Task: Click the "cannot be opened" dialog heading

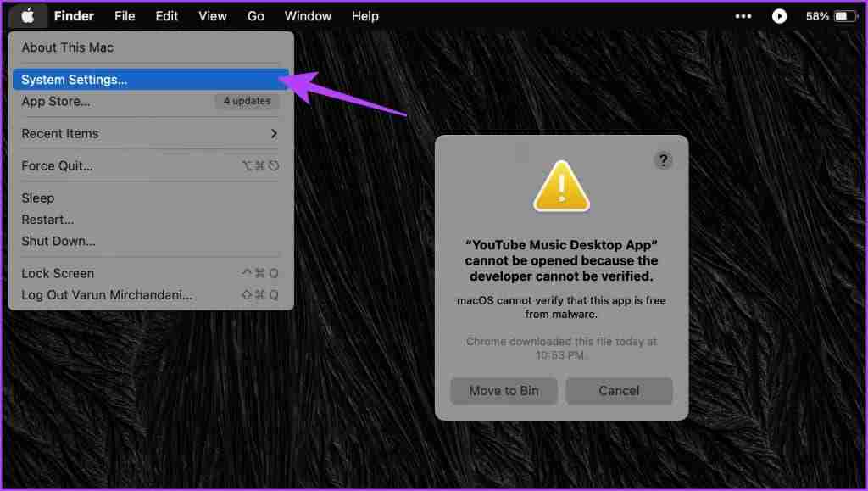Action: click(x=561, y=260)
